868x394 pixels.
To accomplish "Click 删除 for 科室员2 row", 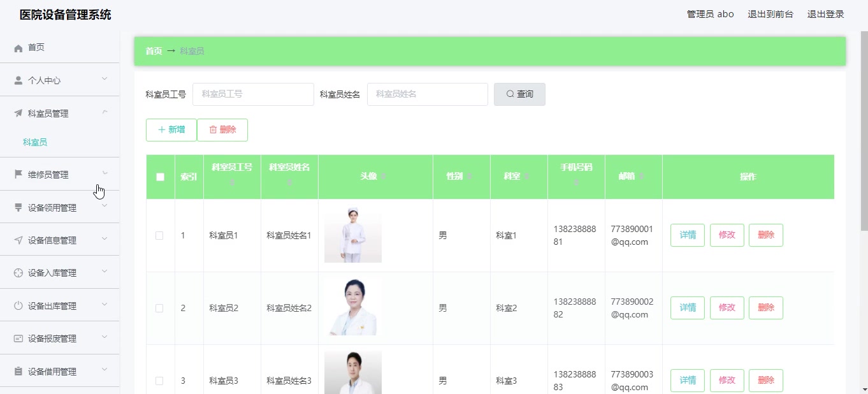I will 766,308.
